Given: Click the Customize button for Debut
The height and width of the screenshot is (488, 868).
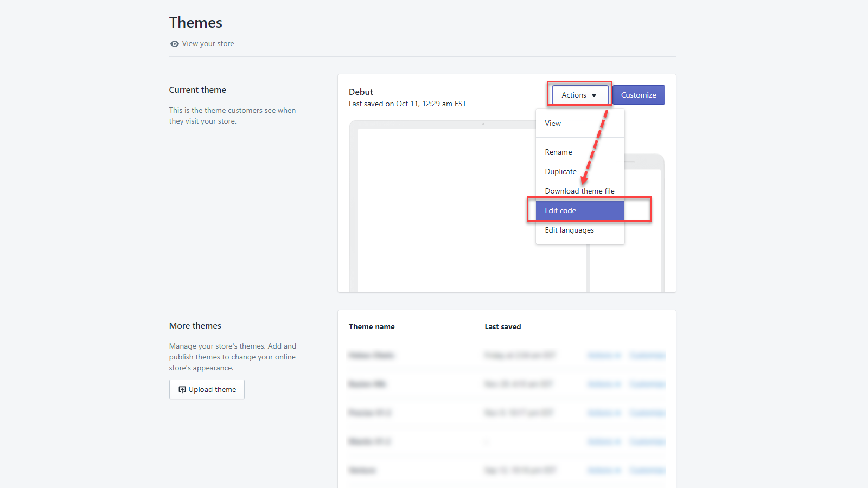Looking at the screenshot, I should click(639, 94).
